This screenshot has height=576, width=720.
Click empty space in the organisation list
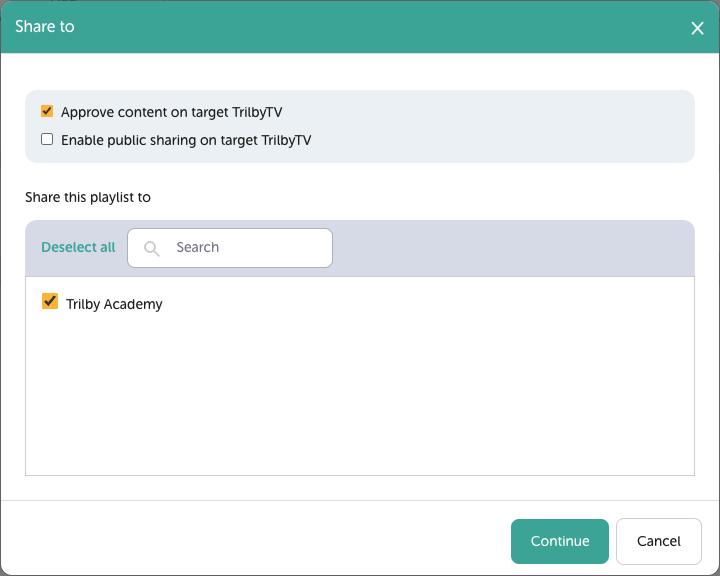[x=360, y=400]
